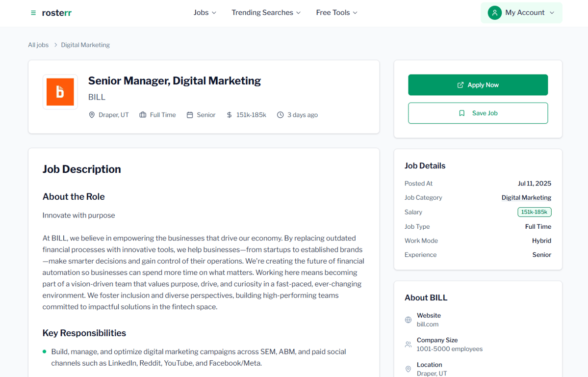Screen dimensions: 588x377
Task: Click the rosterr logo
Action: click(x=56, y=13)
